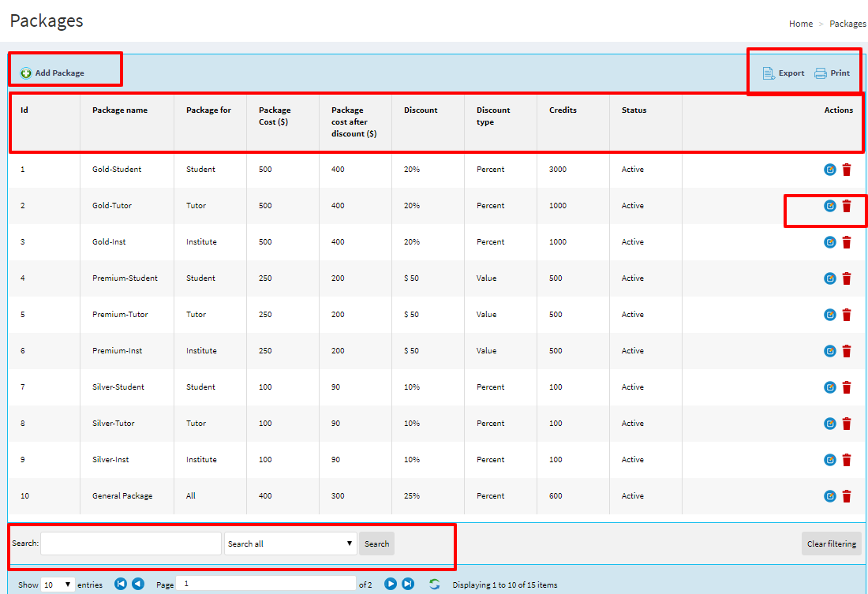Go to Home breadcrumb link
The image size is (868, 594).
click(800, 24)
